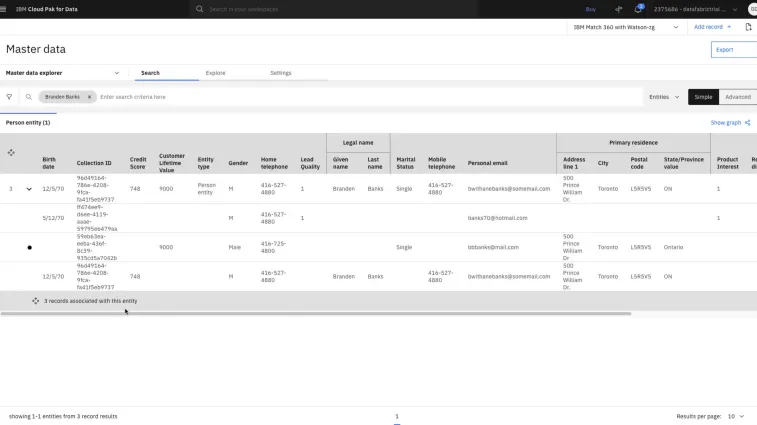Switch to the Explore tab
This screenshot has width=757, height=425.
click(215, 73)
